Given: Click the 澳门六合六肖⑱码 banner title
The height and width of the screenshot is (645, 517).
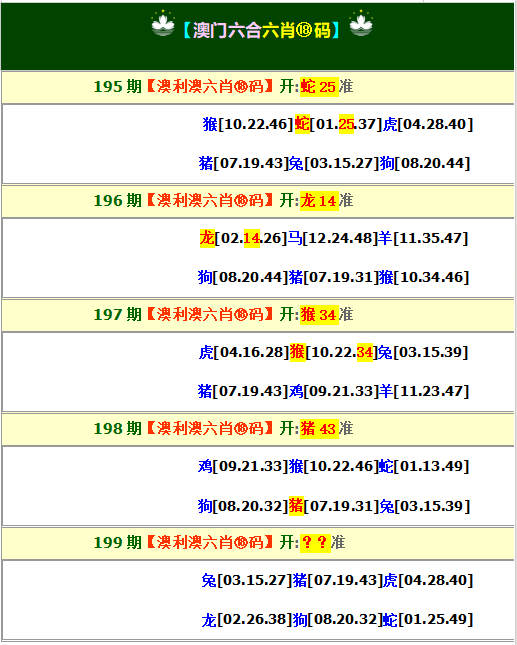Looking at the screenshot, I should pyautogui.click(x=262, y=30).
